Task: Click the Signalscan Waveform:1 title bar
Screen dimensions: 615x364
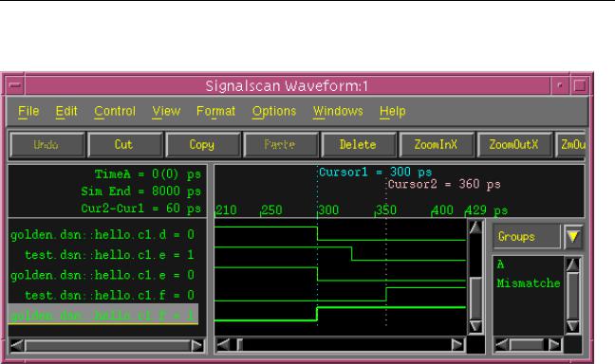Action: pos(288,86)
